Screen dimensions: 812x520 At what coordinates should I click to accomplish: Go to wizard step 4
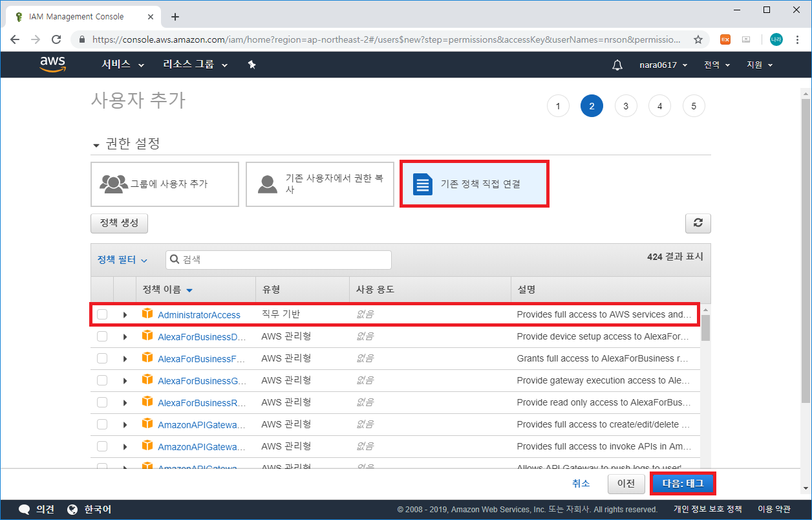pos(659,106)
